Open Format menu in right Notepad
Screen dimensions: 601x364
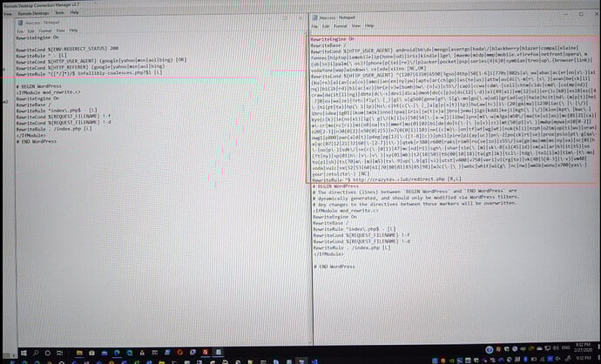[340, 26]
